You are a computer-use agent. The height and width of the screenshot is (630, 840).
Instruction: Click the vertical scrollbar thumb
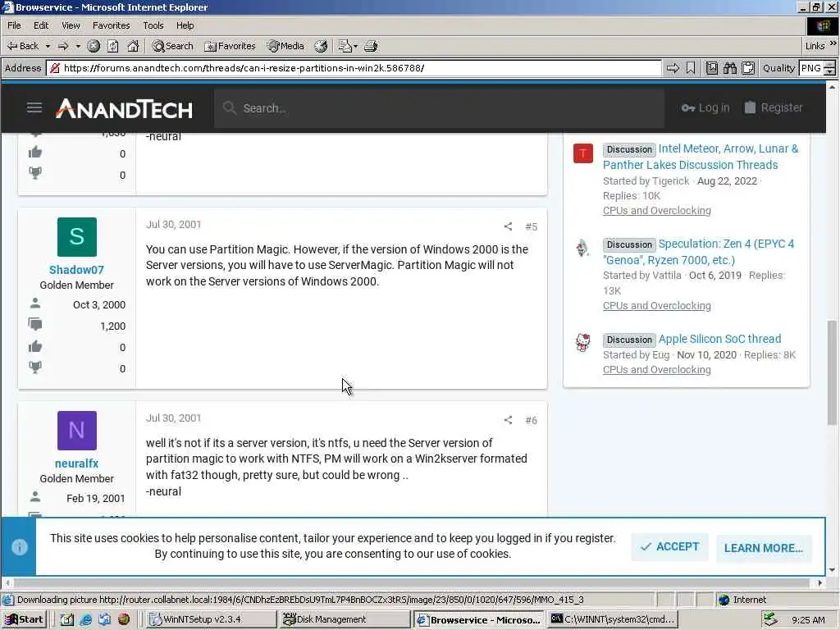pos(832,372)
